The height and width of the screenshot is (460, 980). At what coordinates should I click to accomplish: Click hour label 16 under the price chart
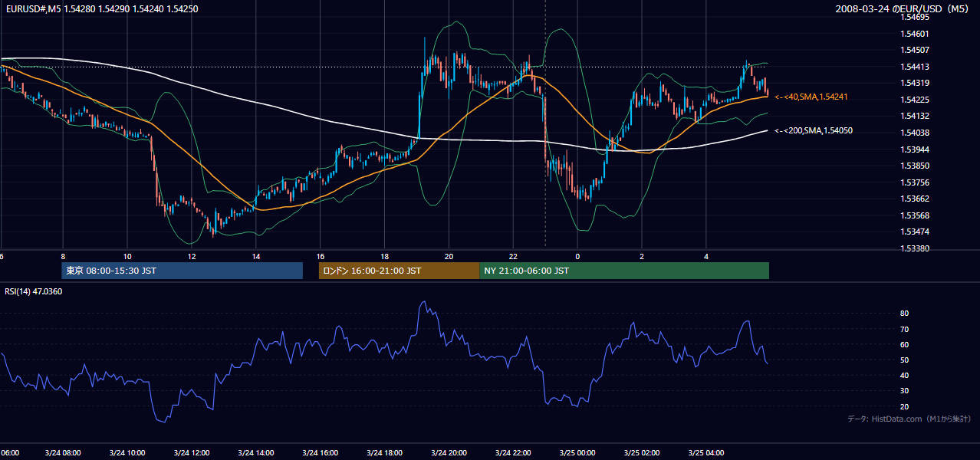[321, 257]
